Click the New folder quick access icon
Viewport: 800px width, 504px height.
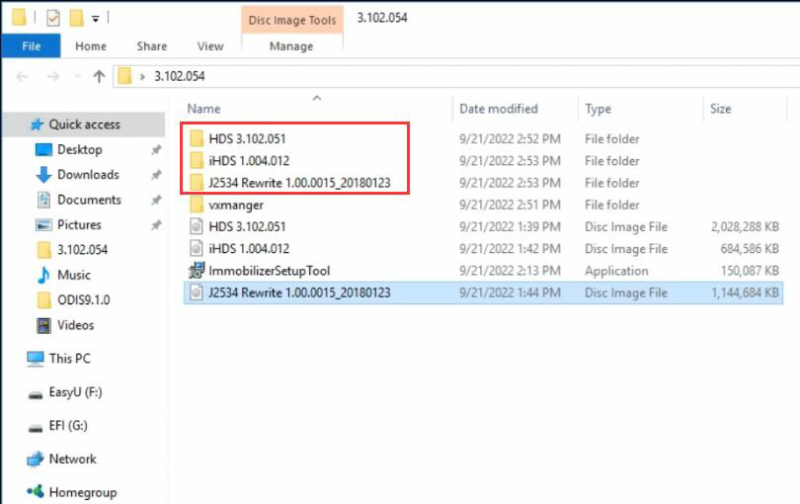(x=77, y=18)
